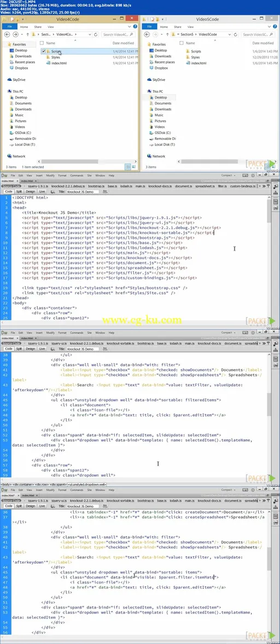Switch to index.html* modified document tab
Screen dimensions: 280x644
coord(9,495)
